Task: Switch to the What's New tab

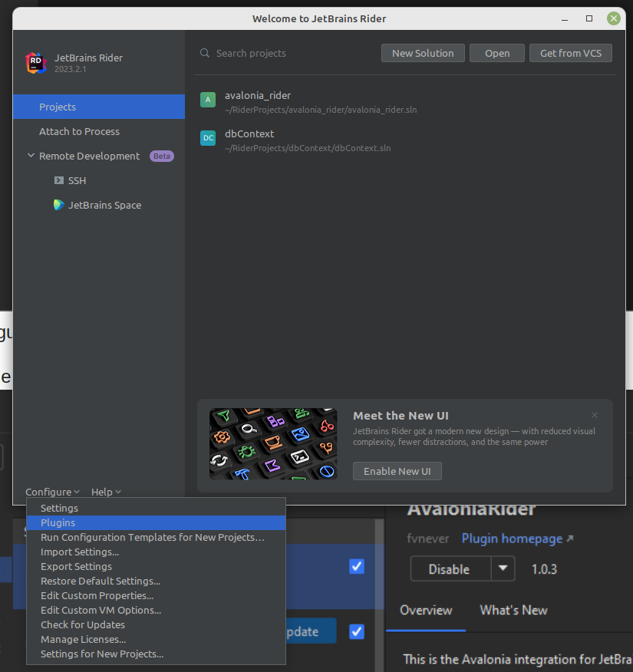Action: tap(513, 610)
